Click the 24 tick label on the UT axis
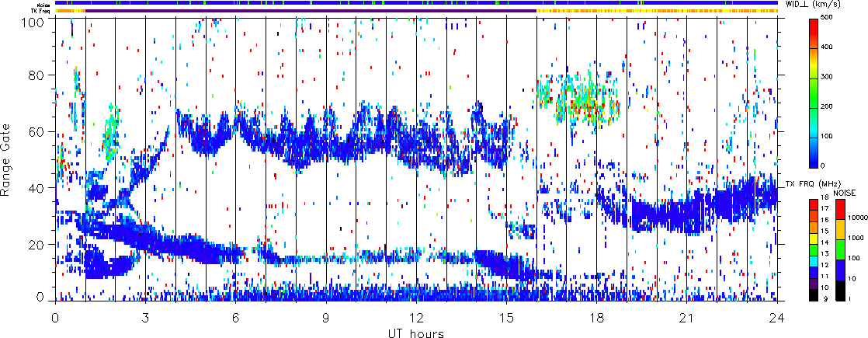This screenshot has height=338, width=868. click(x=777, y=318)
